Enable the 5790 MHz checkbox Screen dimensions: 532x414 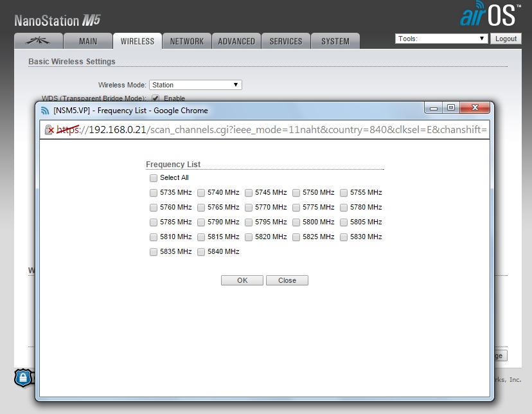[201, 222]
